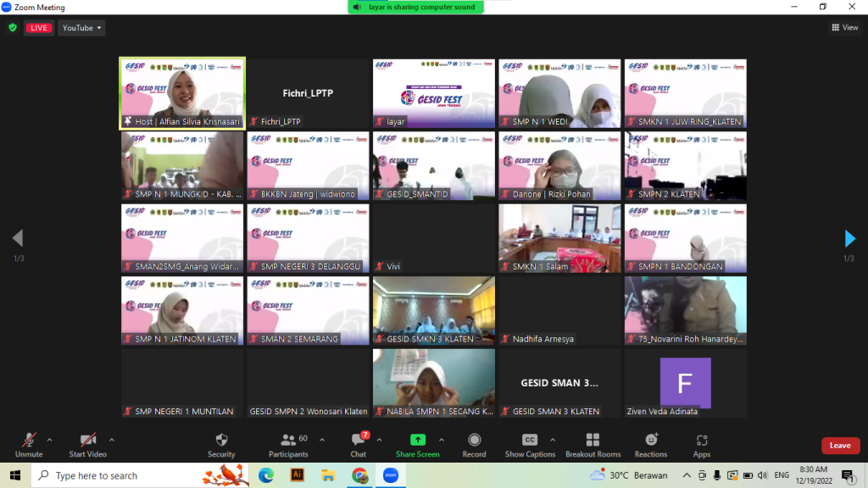The image size is (868, 488).
Task: Open Breakout Rooms
Action: pos(593,441)
